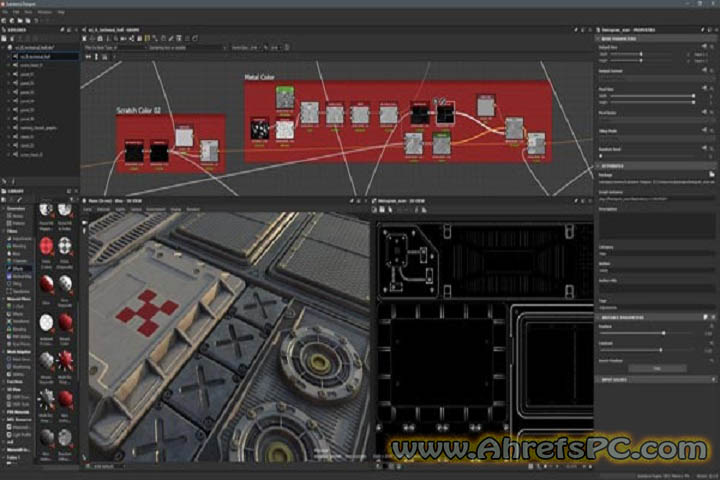Click the relative-to icon beside Output Format
The height and width of the screenshot is (480, 720).
[704, 70]
